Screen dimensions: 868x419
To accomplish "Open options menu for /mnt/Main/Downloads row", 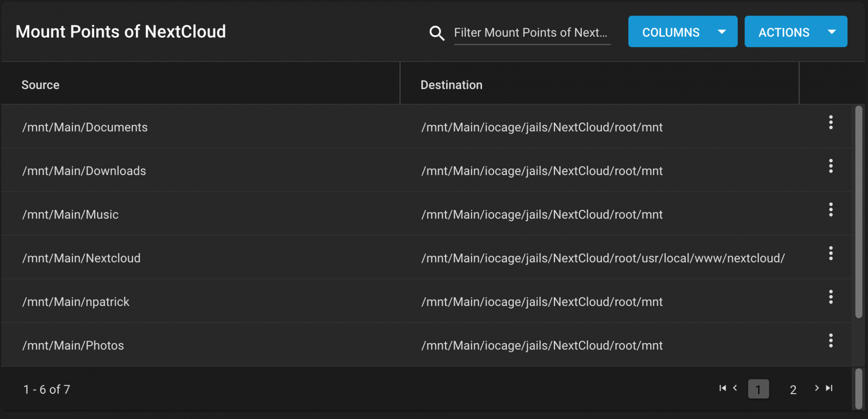I will tap(830, 166).
